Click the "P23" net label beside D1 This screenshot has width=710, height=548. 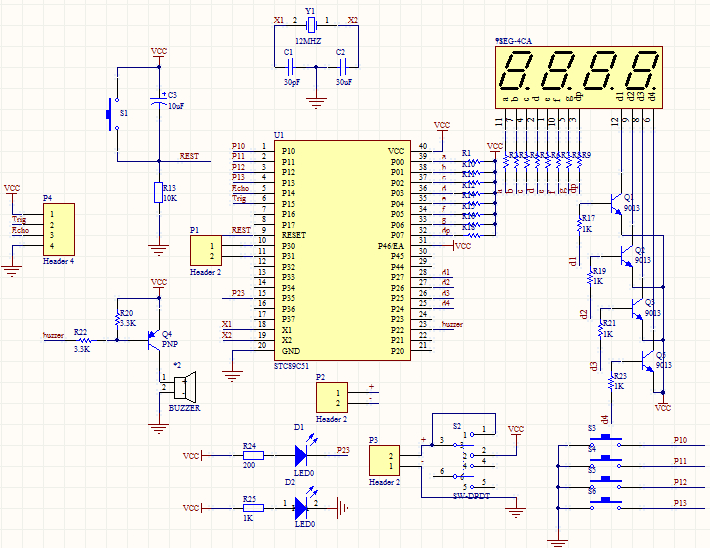[x=343, y=450]
